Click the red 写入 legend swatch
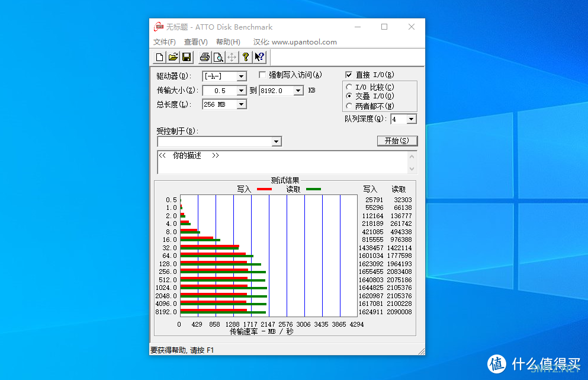Screen dimensions: 588x380 pos(264,189)
